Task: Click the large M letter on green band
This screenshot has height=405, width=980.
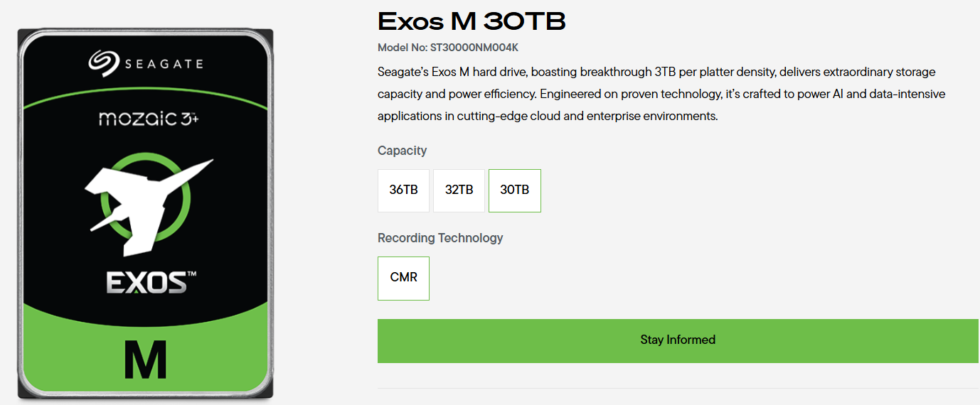Action: point(145,360)
